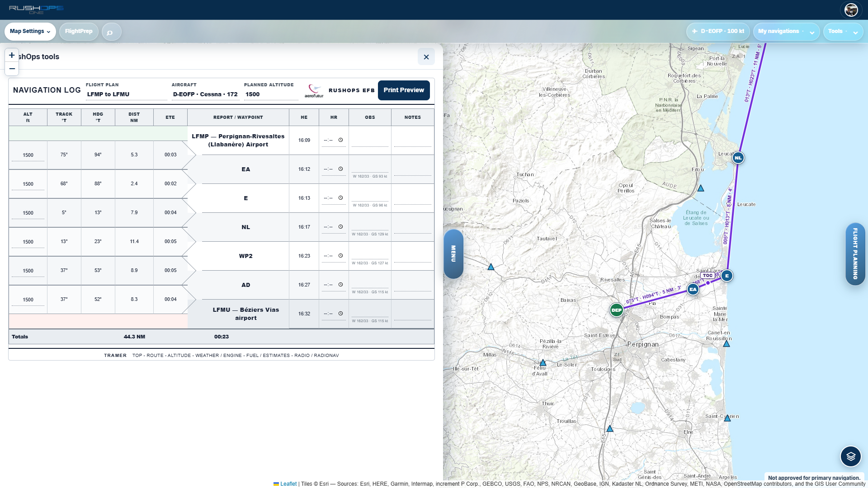Click the 11.4 distance cell
868x488 pixels.
(134, 242)
